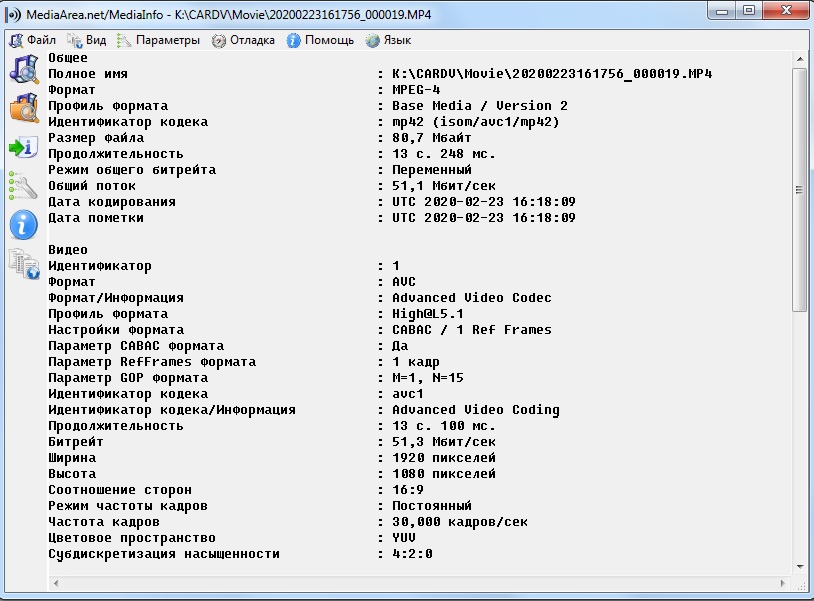Open the Помощь menu
814x601 pixels.
[320, 40]
